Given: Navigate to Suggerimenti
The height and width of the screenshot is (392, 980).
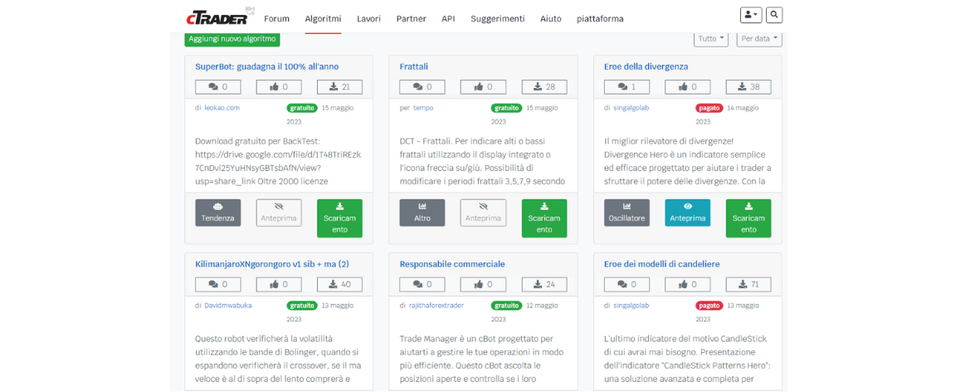Looking at the screenshot, I should pos(498,19).
